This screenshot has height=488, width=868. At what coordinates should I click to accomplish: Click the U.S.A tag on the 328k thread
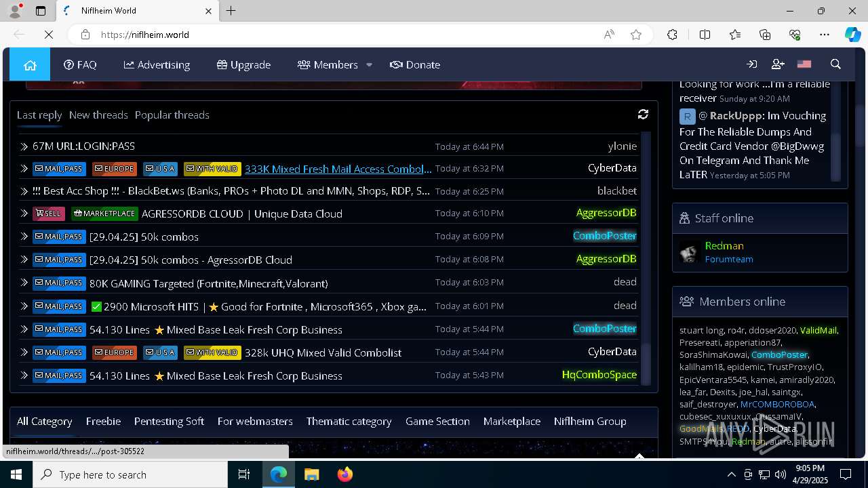tap(160, 352)
